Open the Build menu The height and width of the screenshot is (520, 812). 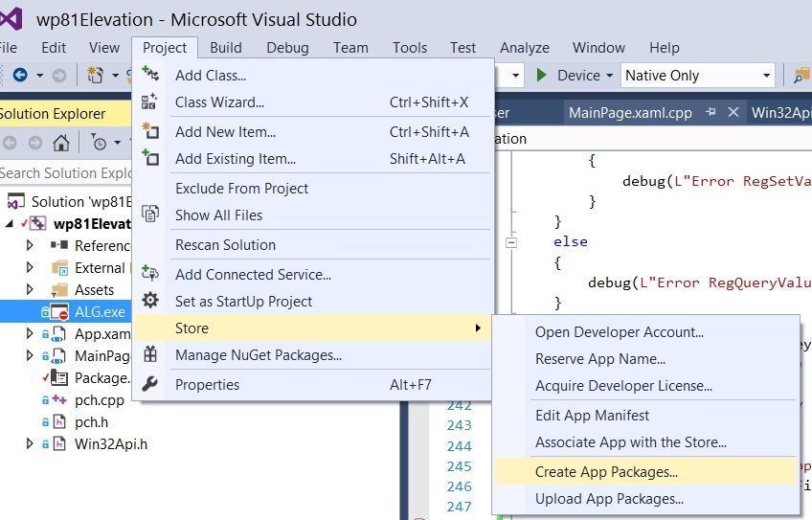click(x=226, y=48)
